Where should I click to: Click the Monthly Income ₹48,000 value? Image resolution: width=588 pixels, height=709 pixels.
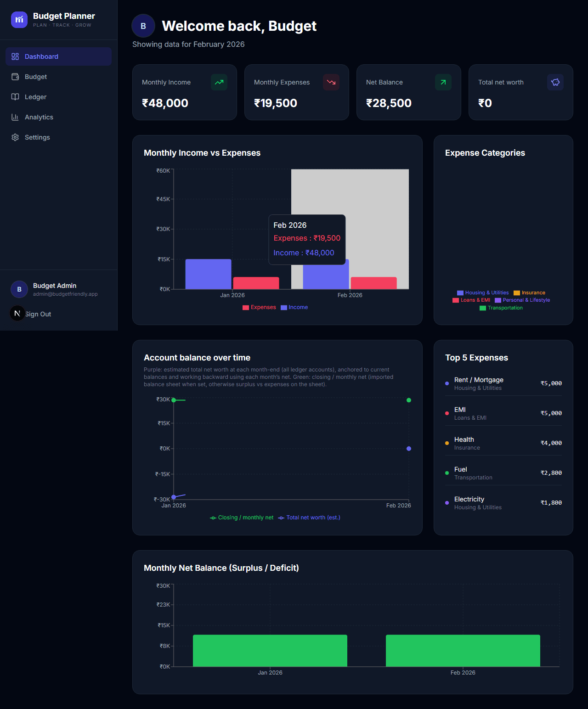(165, 103)
